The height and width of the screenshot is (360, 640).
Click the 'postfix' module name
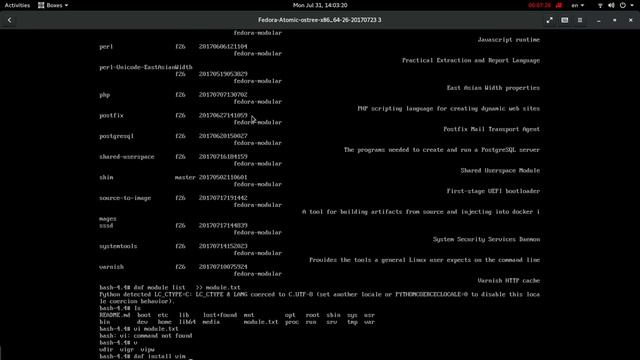point(111,116)
